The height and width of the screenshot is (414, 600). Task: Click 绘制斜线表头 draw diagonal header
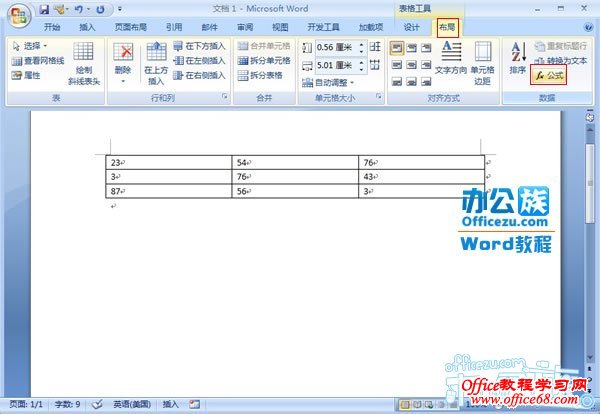pos(84,64)
